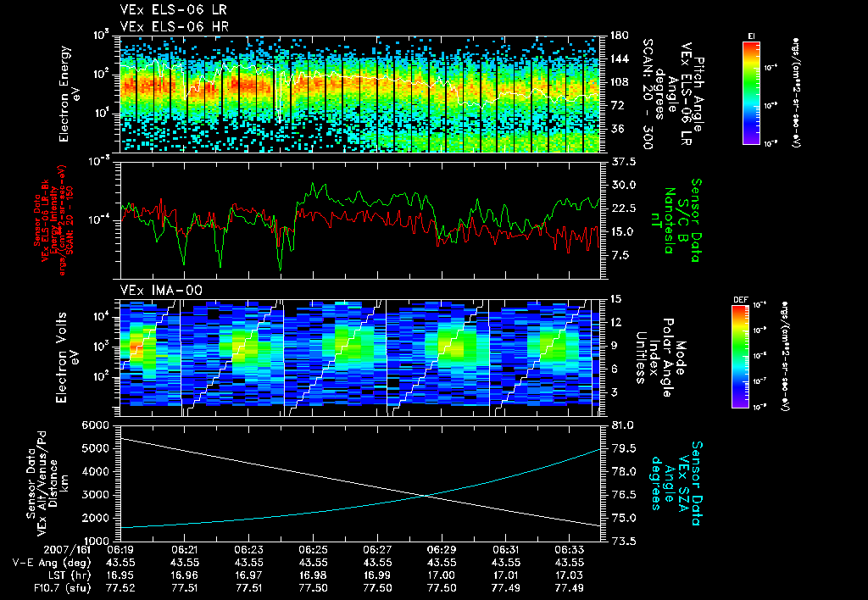Click the cyan "VEx SZA Angle" axis label
The height and width of the screenshot is (600, 868).
676,483
